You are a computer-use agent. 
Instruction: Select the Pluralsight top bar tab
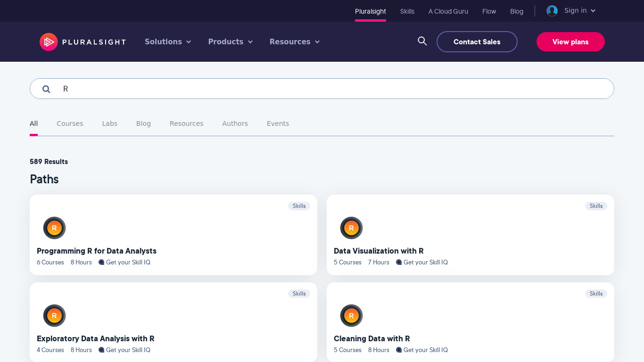click(x=371, y=11)
